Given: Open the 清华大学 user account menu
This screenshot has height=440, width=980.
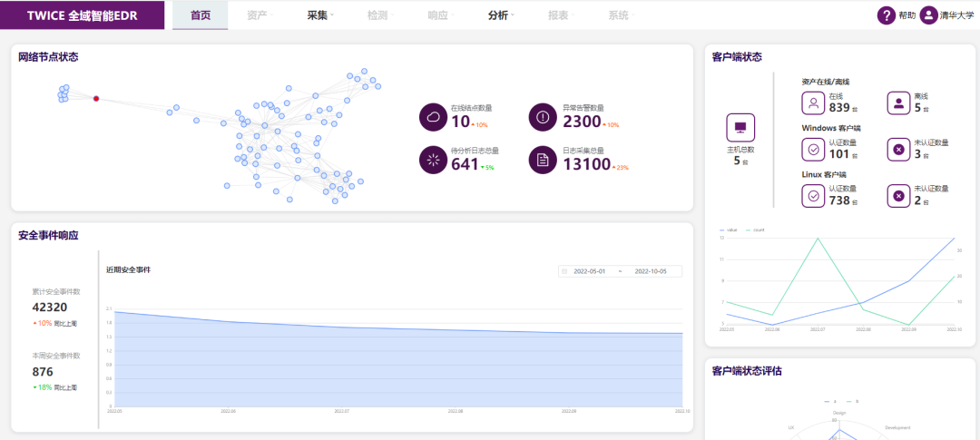Looking at the screenshot, I should tap(949, 15).
